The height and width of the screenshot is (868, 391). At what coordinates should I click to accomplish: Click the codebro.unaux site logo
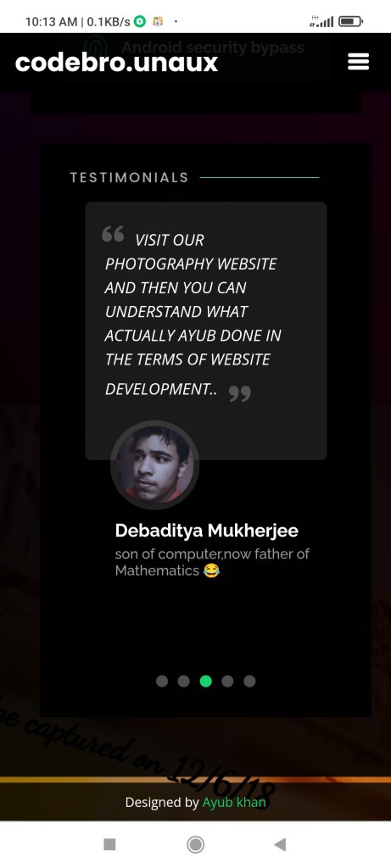coord(116,63)
